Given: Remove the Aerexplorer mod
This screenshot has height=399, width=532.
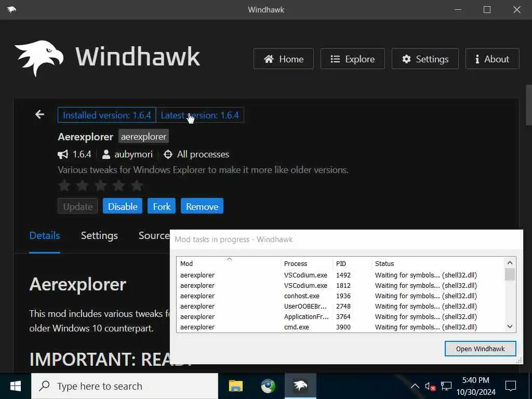Looking at the screenshot, I should [x=202, y=206].
